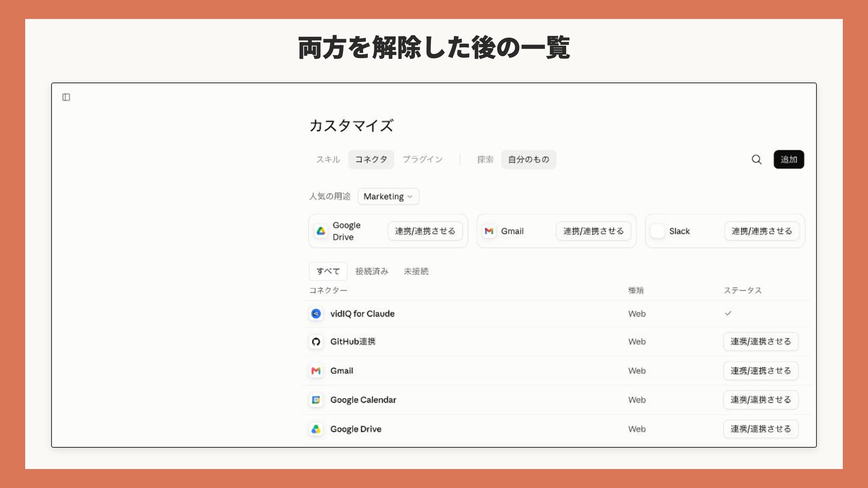Screen dimensions: 868x488
Task: Connect Google Drive in the list
Action: [761, 429]
